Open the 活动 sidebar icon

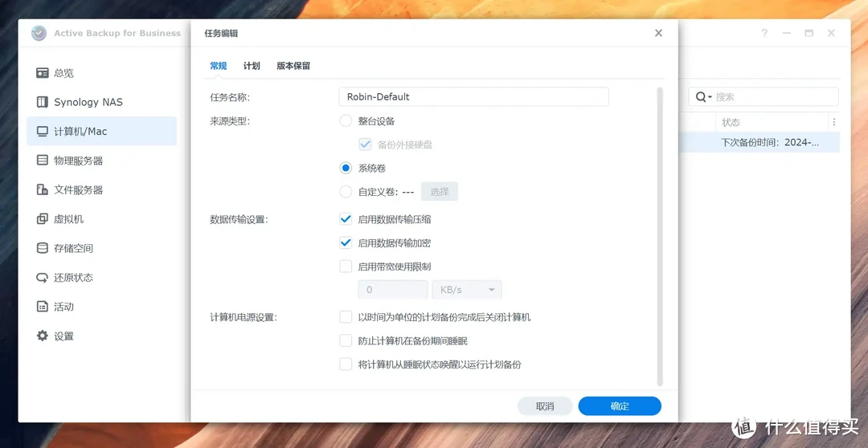(42, 307)
